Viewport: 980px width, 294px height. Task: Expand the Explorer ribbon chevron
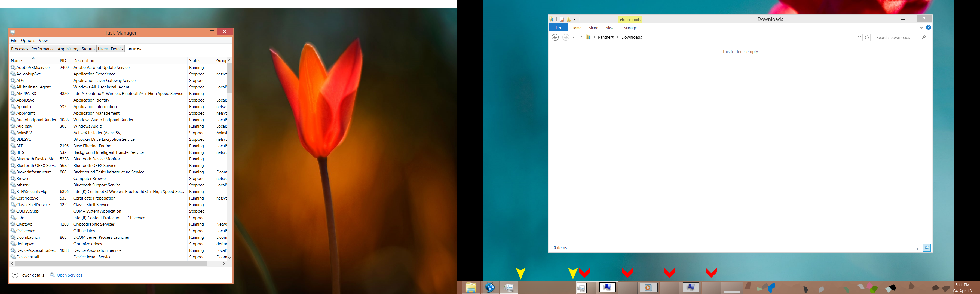pyautogui.click(x=921, y=27)
